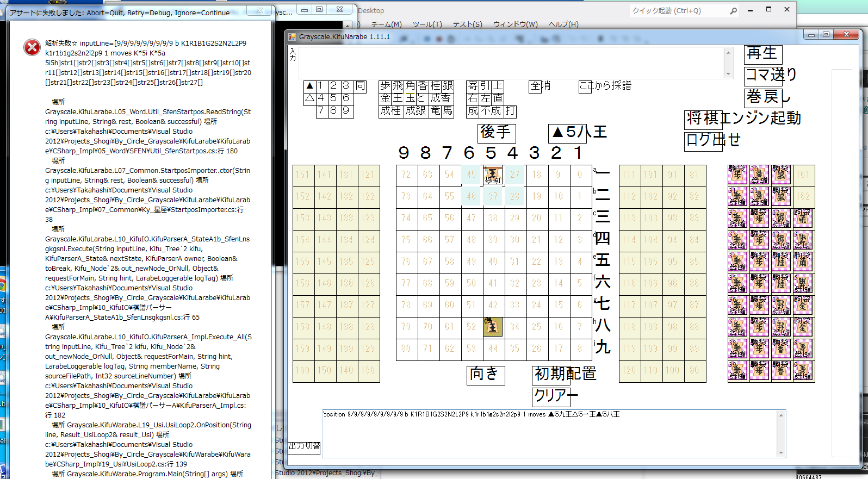Click the 再生 playback button

pos(763,54)
